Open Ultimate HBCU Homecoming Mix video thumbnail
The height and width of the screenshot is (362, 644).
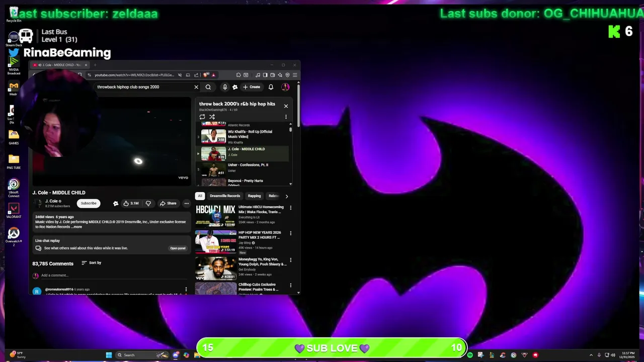point(215,215)
